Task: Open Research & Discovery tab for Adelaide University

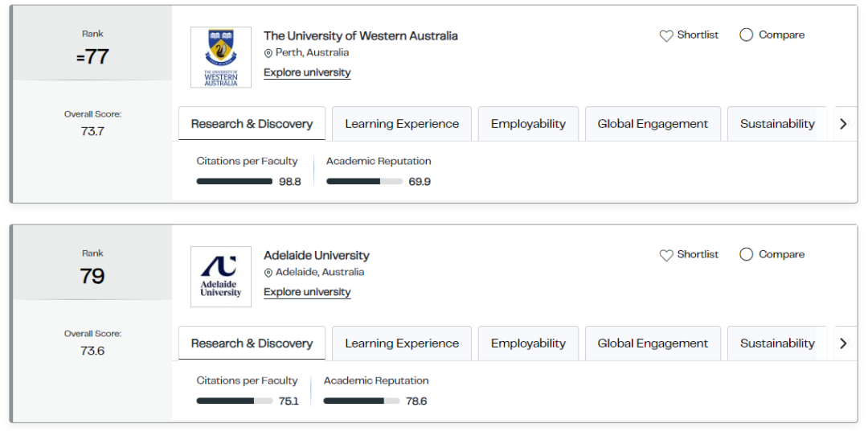Action: (252, 343)
